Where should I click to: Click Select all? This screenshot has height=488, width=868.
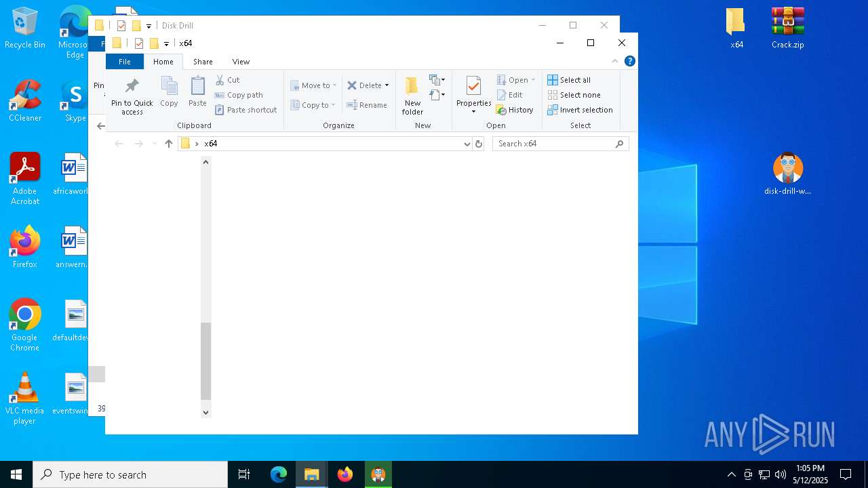point(569,80)
